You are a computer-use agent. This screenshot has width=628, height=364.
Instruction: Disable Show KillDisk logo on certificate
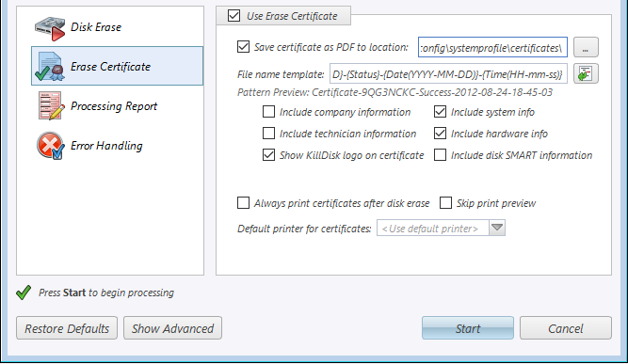[x=268, y=155]
